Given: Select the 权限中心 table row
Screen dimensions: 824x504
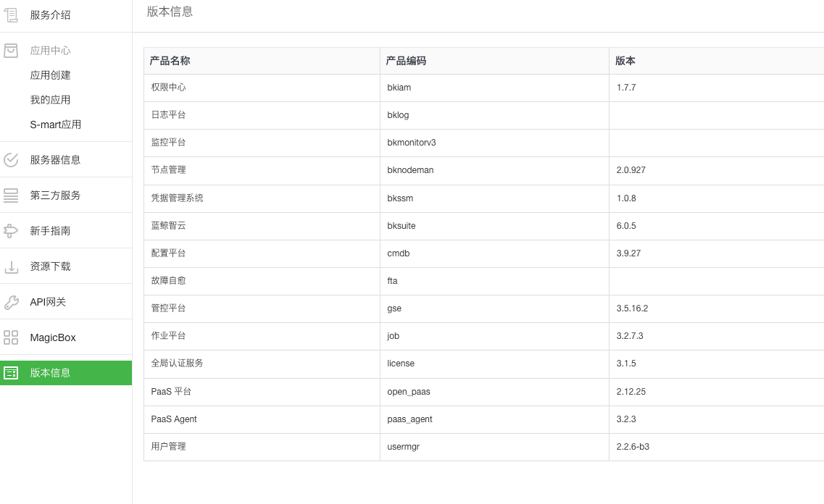Looking at the screenshot, I should click(406, 88).
